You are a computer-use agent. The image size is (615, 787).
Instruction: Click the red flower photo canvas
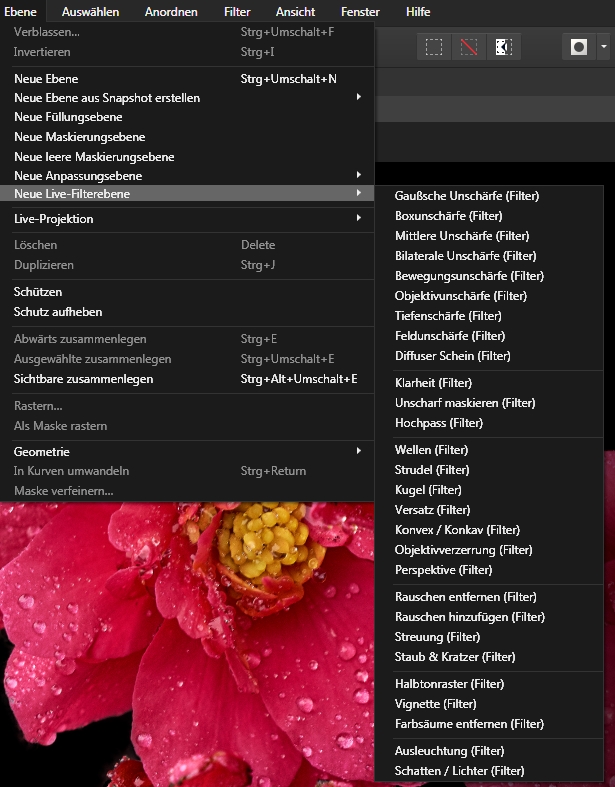coord(187,644)
